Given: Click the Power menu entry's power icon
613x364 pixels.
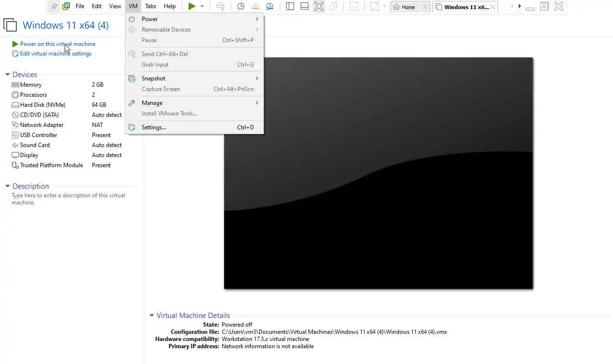Looking at the screenshot, I should (x=132, y=19).
